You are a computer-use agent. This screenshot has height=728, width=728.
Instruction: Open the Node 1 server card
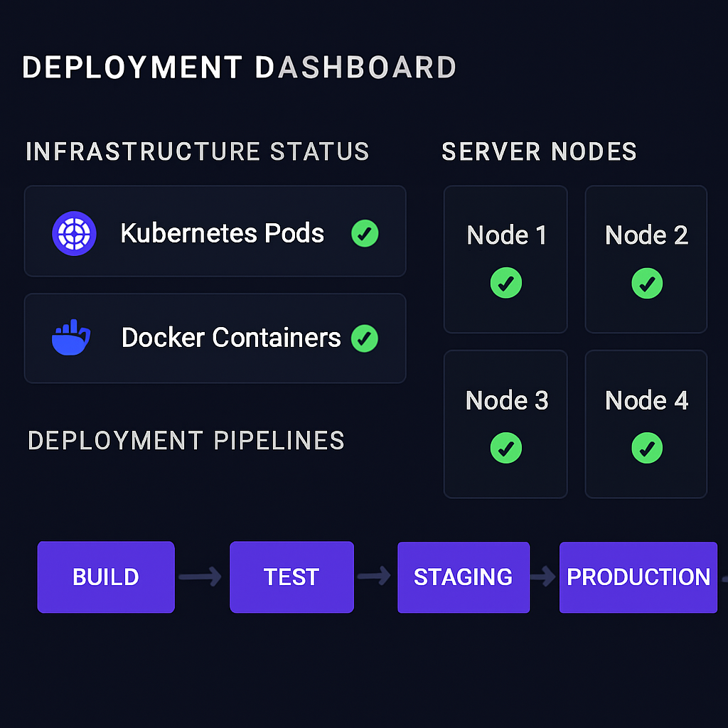click(505, 259)
